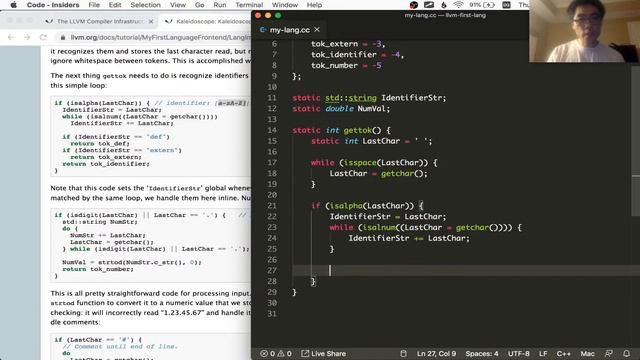The image size is (640, 360).
Task: Change file encoding via UTF-8
Action: pos(519,353)
